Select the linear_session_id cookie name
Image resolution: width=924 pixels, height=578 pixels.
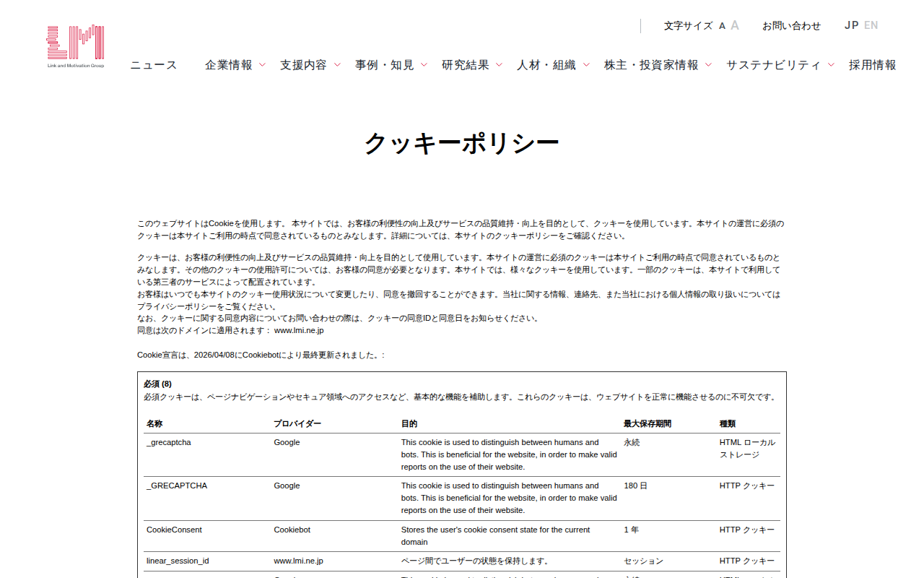178,561
